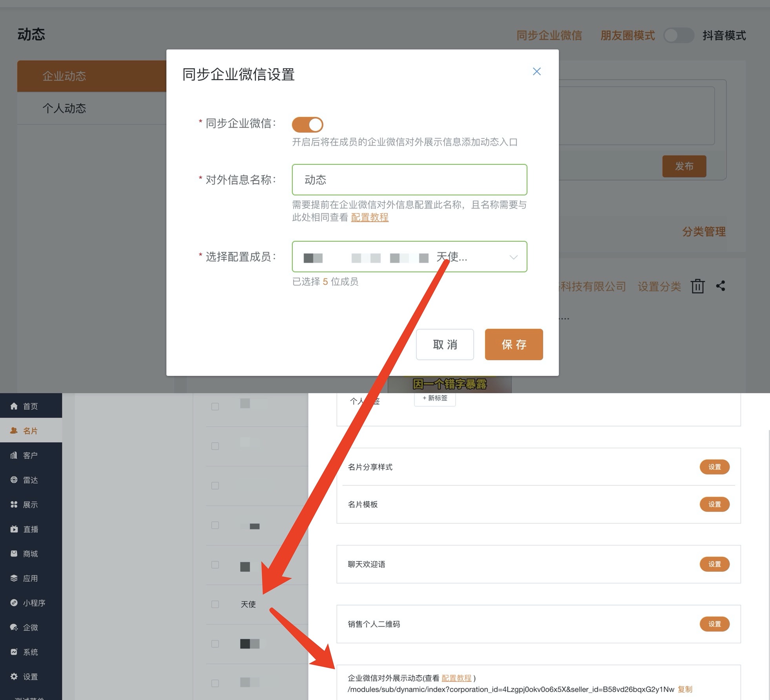Screen dimensions: 770x700
Task: Open 配置教程 link in dialog
Action: 369,217
